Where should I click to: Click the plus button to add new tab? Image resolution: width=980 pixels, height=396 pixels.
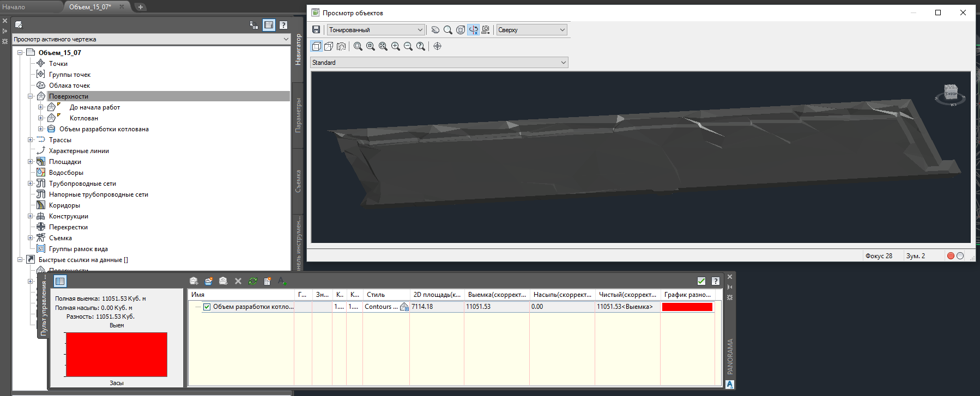[141, 7]
